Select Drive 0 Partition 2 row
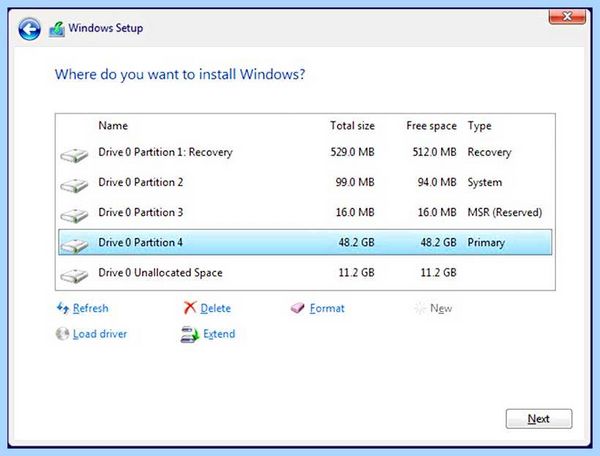This screenshot has width=600, height=456. click(x=305, y=182)
